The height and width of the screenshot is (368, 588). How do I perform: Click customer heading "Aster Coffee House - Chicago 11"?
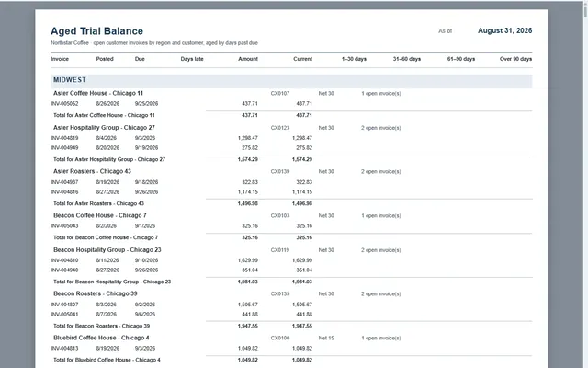click(x=98, y=93)
